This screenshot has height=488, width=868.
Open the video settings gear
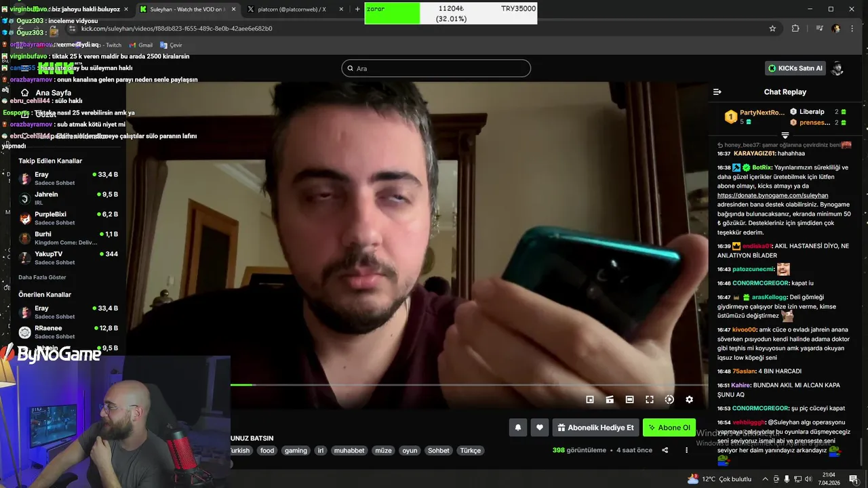click(x=689, y=400)
